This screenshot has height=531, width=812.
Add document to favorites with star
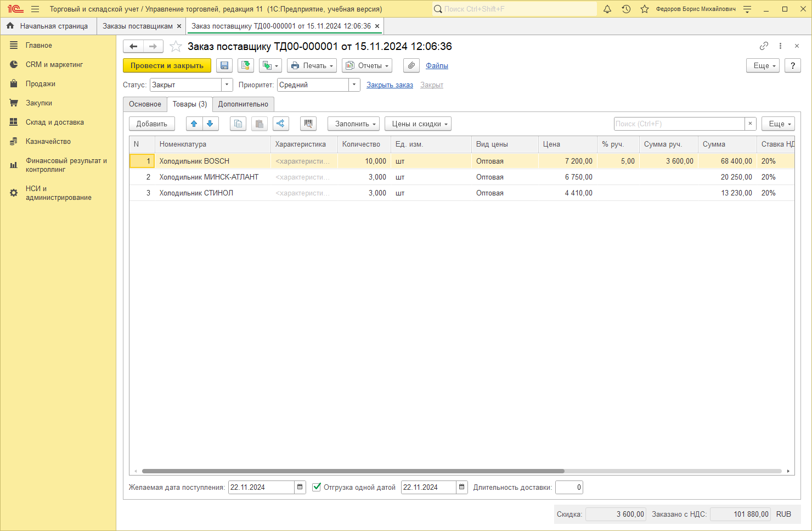[176, 47]
